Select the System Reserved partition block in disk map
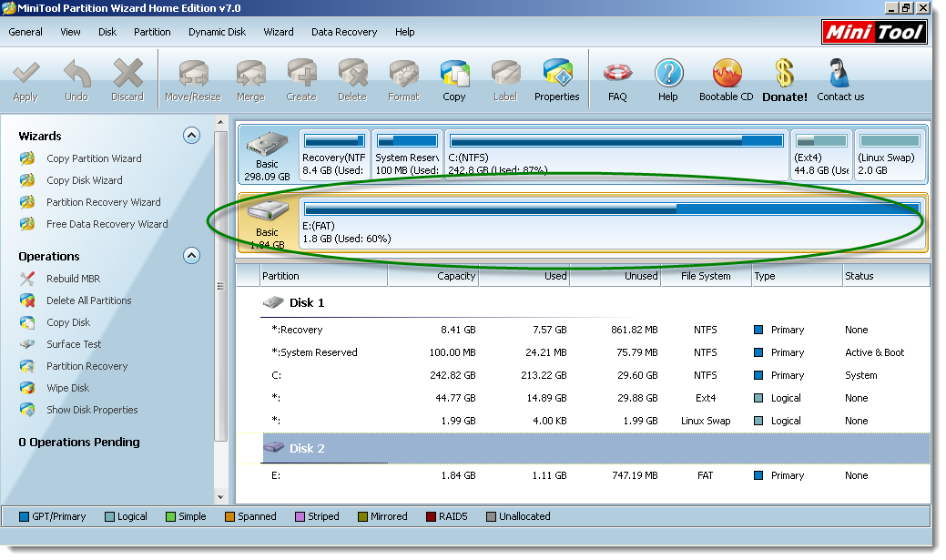Viewport: 946px width, 560px height. pos(407,155)
